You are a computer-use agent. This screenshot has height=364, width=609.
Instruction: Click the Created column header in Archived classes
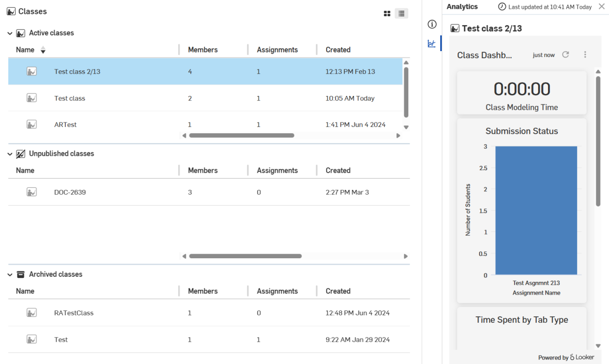pyautogui.click(x=338, y=291)
